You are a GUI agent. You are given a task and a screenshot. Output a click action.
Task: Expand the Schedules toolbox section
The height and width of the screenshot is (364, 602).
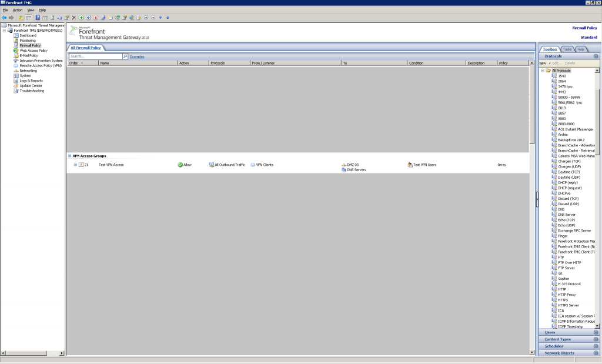click(596, 346)
